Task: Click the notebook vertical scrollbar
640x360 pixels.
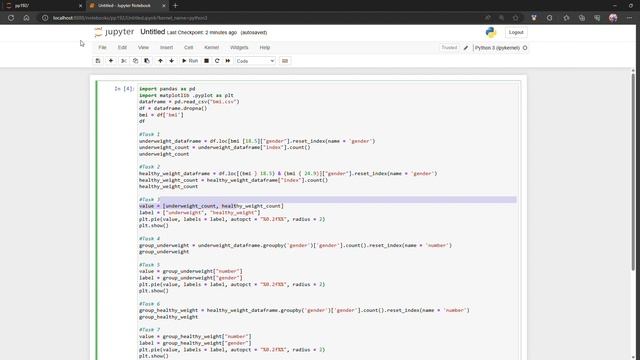Action: (x=633, y=171)
